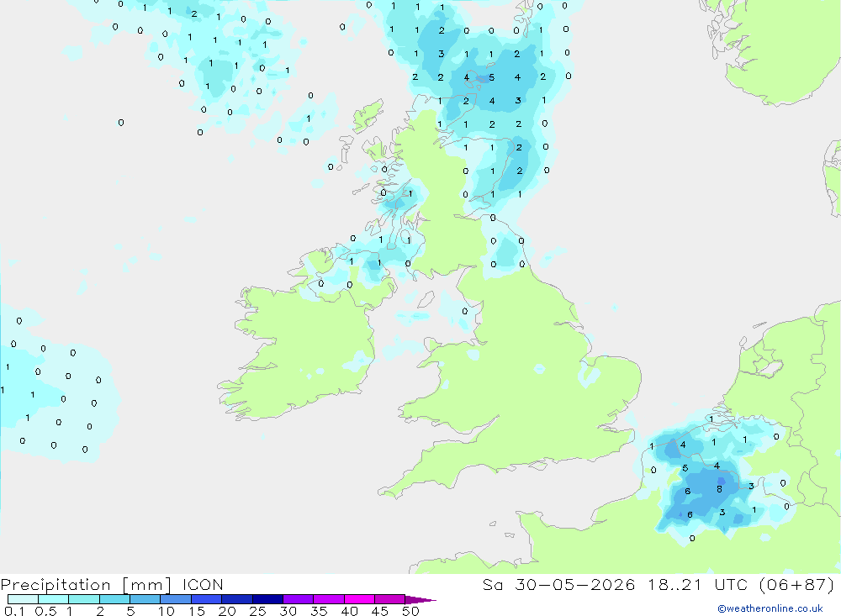
Task: Click the '0.1' legend scale label
Action: (14, 611)
